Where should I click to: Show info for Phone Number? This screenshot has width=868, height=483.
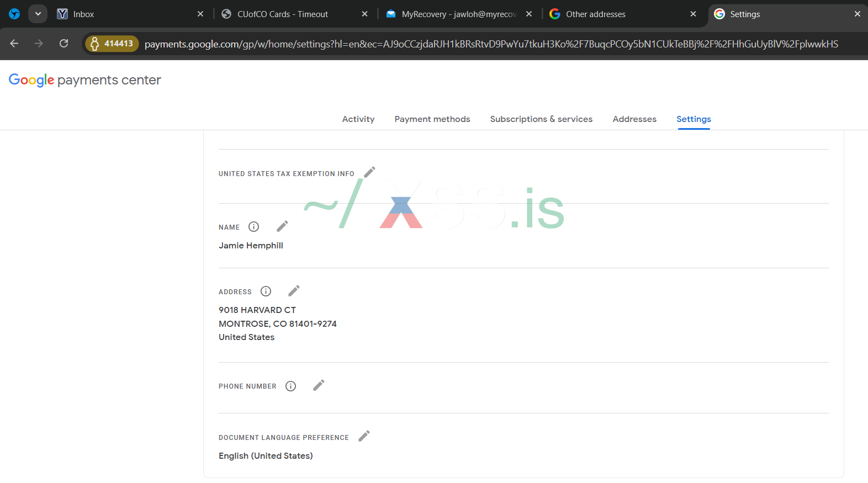coord(290,386)
